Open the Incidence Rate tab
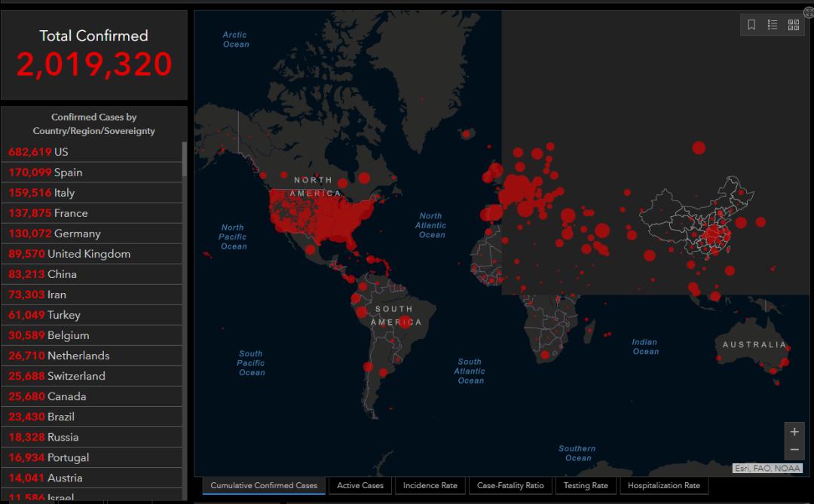The image size is (814, 504). 430,485
